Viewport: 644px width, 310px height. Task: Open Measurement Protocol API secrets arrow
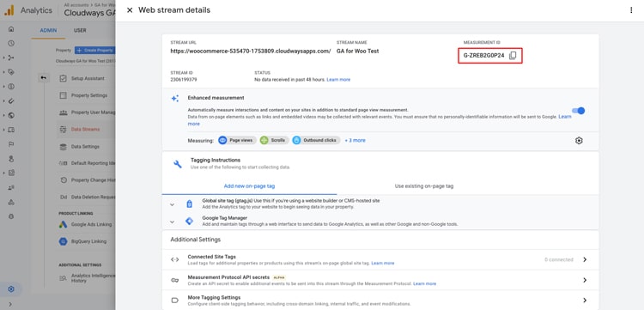click(x=585, y=280)
